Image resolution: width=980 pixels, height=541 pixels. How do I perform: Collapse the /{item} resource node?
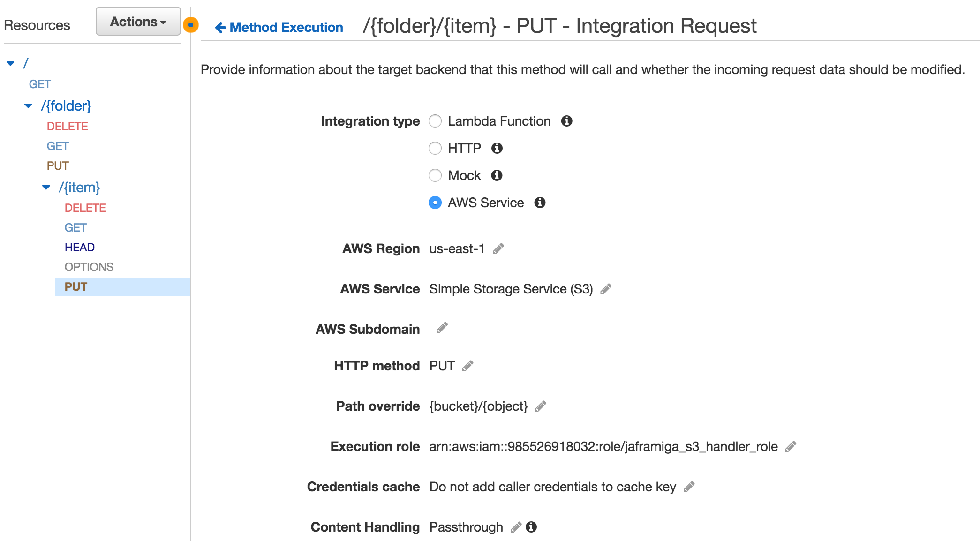pyautogui.click(x=46, y=188)
